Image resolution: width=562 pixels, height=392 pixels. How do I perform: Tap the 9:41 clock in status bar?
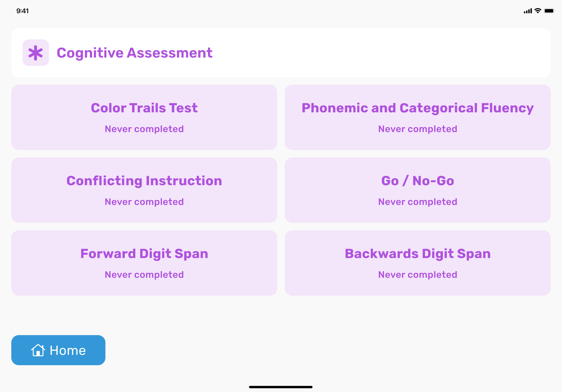tap(22, 11)
